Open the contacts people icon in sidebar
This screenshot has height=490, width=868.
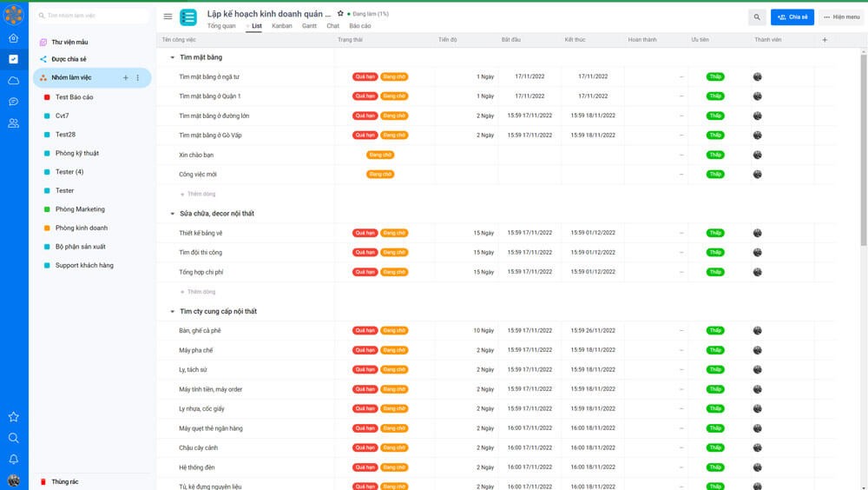[x=13, y=123]
